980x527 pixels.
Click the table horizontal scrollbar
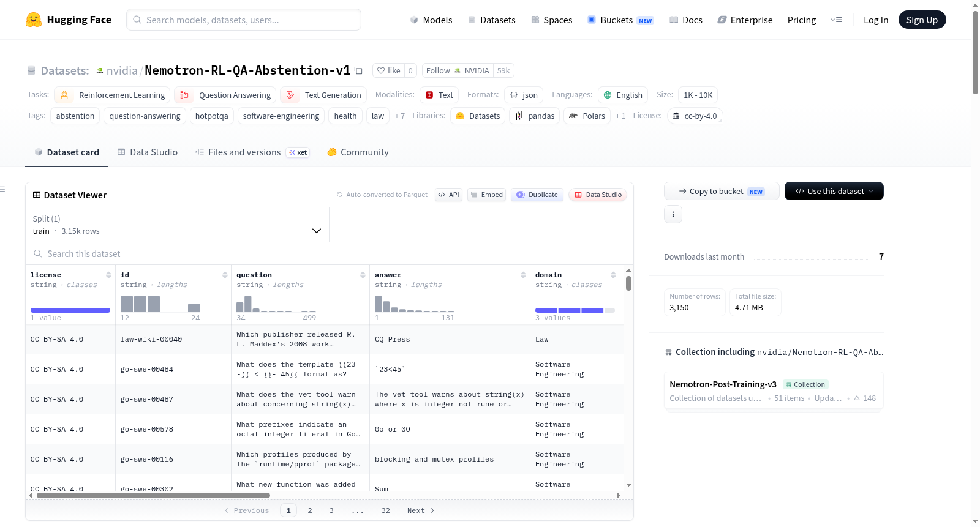click(x=153, y=495)
